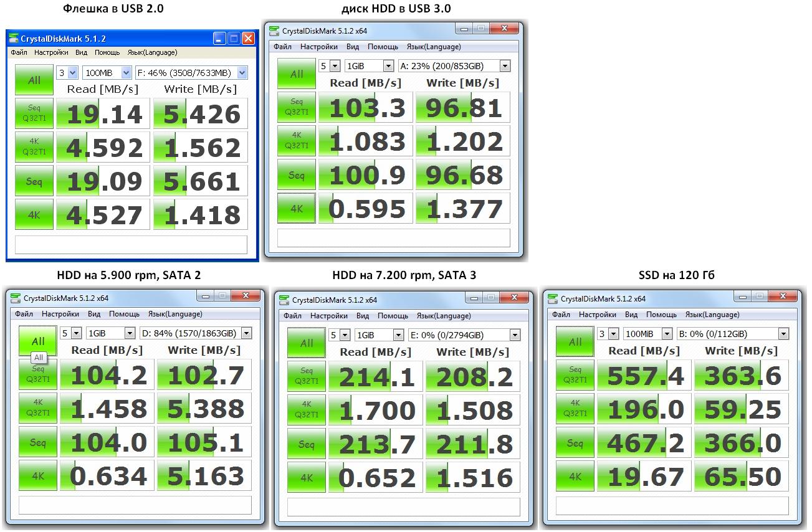Viewport: 812px width, 532px height.
Task: Open drive B: 0% (0/112GiB) selector dropdown
Action: point(733,334)
